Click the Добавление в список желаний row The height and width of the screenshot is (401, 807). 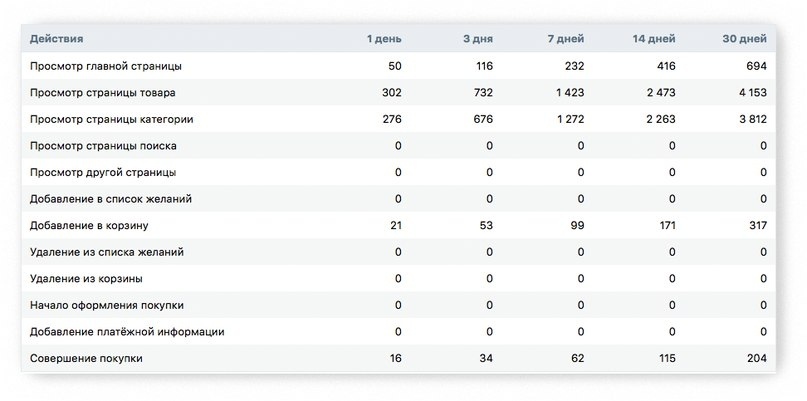(398, 199)
